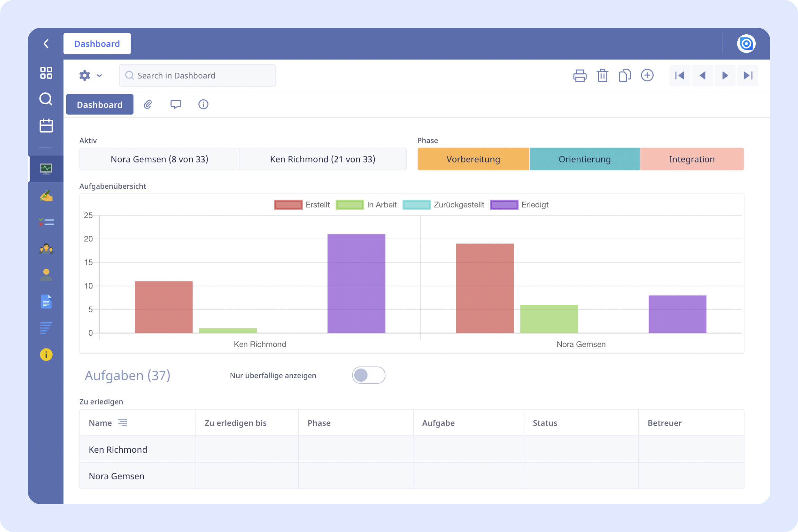Open the calendar in the sidebar

point(46,125)
